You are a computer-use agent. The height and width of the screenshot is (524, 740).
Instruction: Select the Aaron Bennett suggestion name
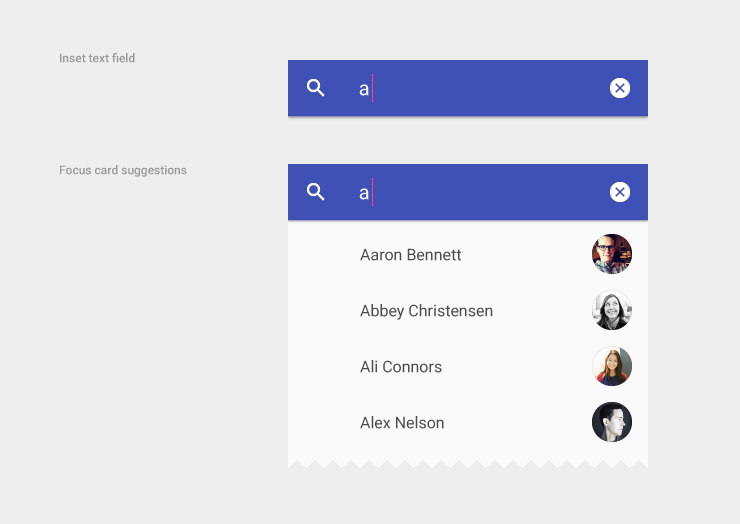[410, 255]
